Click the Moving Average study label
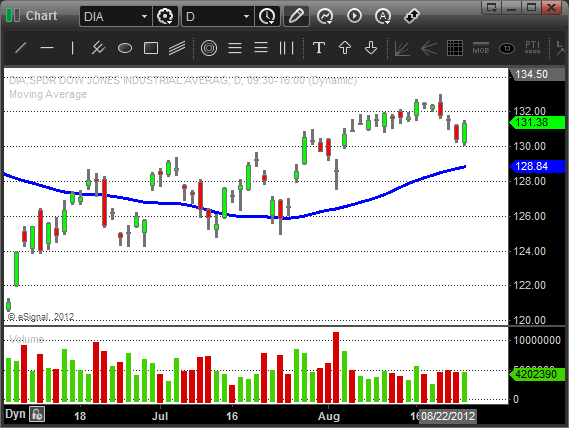 [x=48, y=94]
